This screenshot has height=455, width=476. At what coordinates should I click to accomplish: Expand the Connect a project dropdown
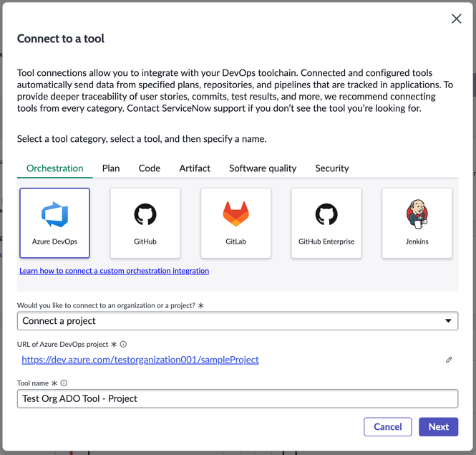[x=238, y=321]
